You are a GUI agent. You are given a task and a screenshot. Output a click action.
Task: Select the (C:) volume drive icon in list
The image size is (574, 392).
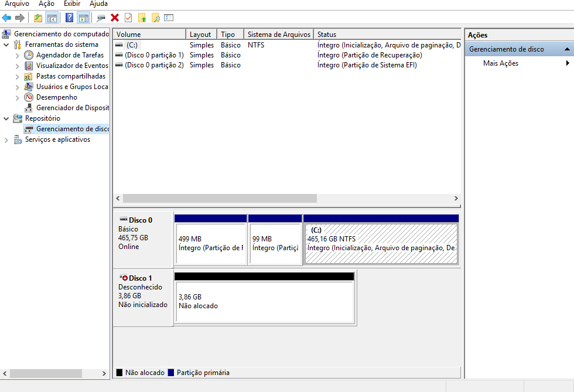pyautogui.click(x=119, y=45)
